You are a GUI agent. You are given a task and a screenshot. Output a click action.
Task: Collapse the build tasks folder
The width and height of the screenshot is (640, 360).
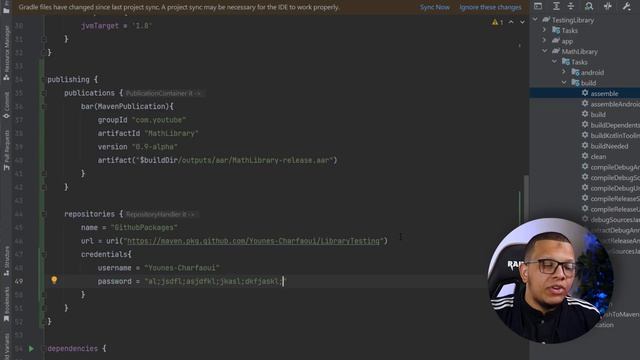click(x=564, y=83)
